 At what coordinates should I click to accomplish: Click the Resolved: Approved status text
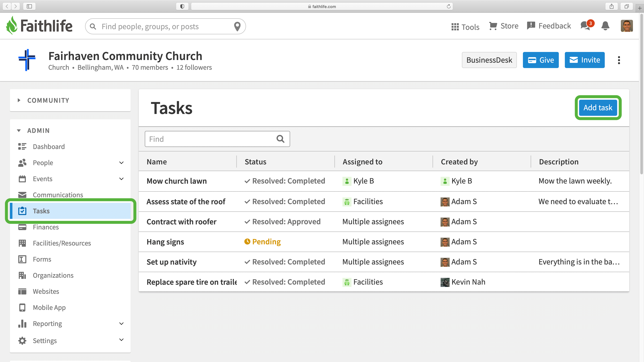coord(286,222)
